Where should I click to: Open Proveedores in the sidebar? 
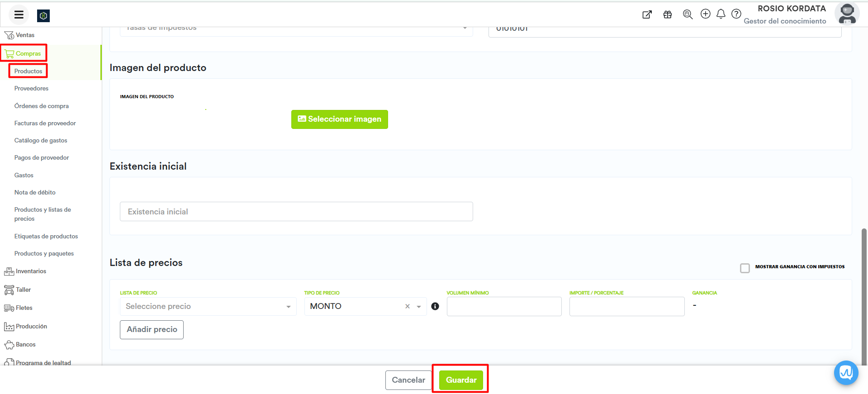point(31,88)
